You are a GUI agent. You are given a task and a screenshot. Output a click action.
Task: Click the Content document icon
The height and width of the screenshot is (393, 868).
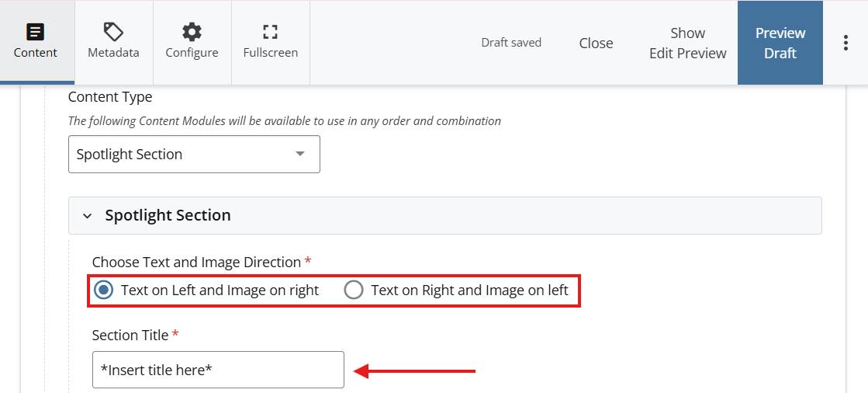(36, 32)
